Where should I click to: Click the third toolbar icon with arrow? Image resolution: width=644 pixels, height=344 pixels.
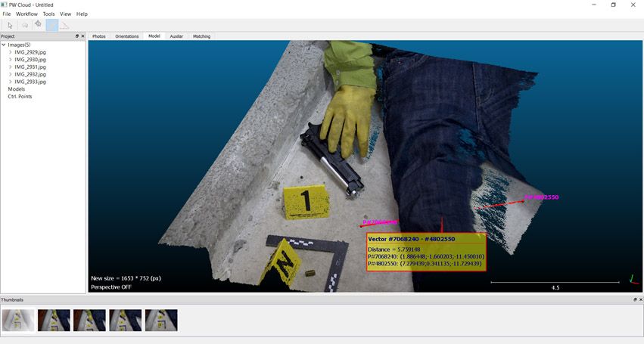pos(38,25)
